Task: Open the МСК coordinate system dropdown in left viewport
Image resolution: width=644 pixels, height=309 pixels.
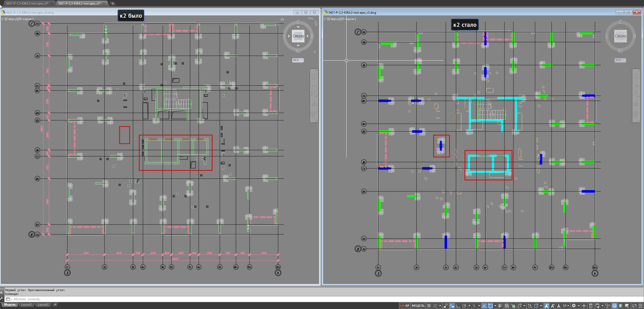Action: (298, 60)
